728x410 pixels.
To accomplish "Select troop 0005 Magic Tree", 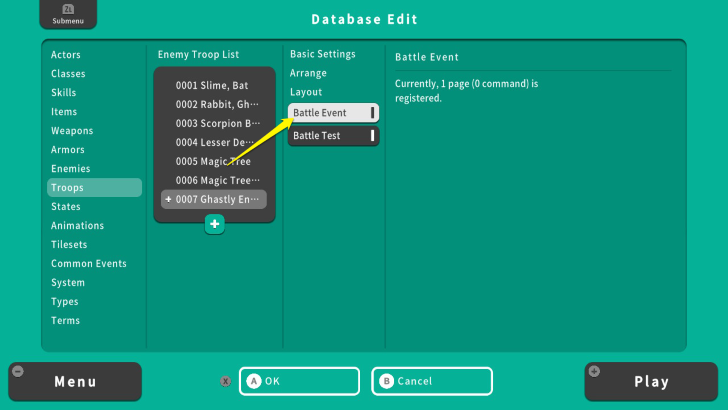I will [x=214, y=162].
